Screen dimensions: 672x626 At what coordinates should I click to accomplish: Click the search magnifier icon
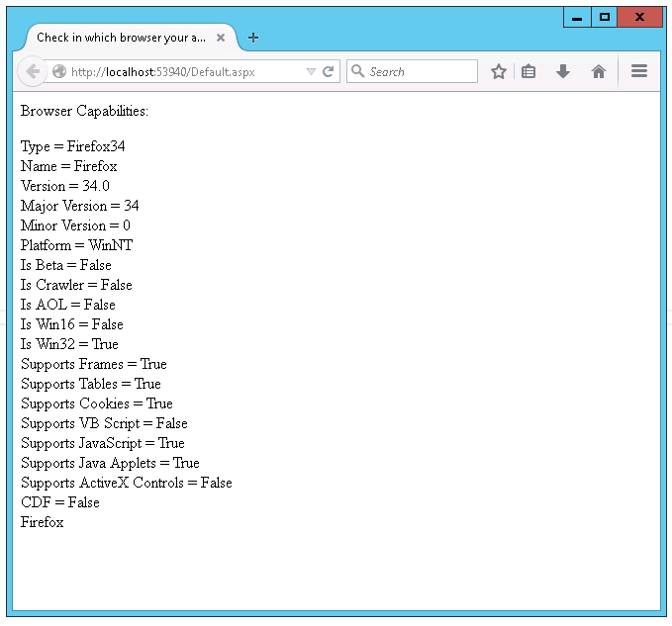(x=357, y=70)
